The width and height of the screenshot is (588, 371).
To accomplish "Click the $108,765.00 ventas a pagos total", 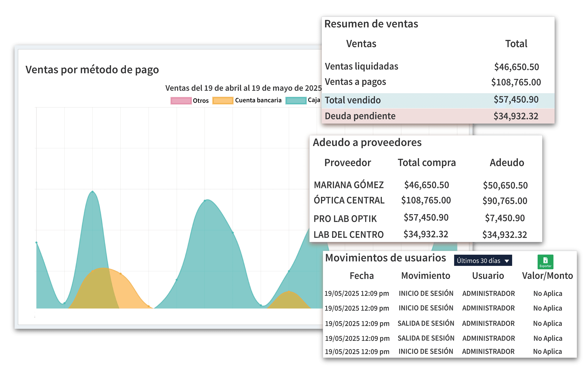I will click(x=516, y=82).
